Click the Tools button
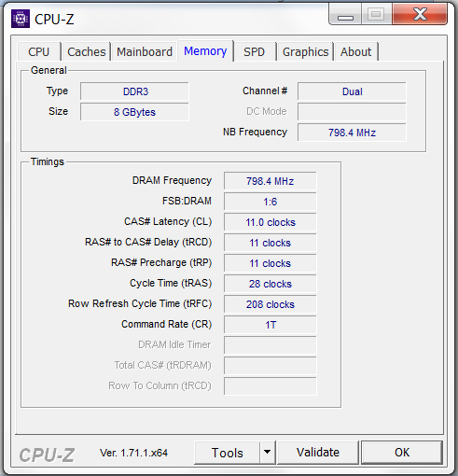 pos(227,453)
